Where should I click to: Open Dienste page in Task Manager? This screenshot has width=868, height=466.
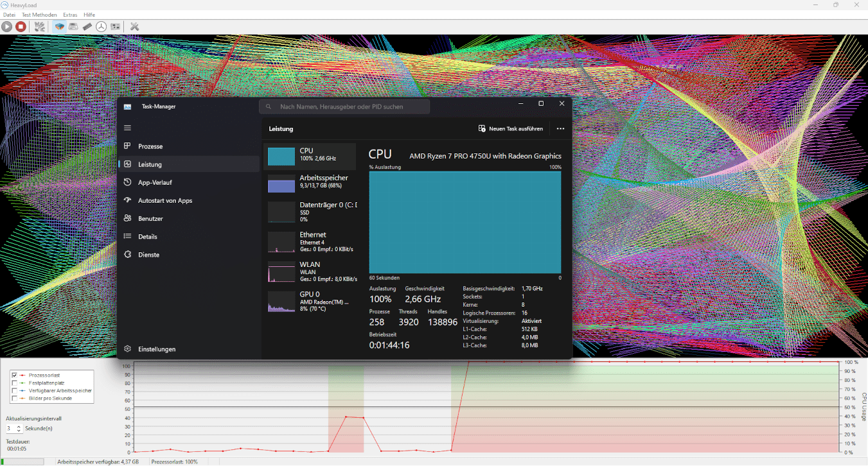[x=189, y=254]
